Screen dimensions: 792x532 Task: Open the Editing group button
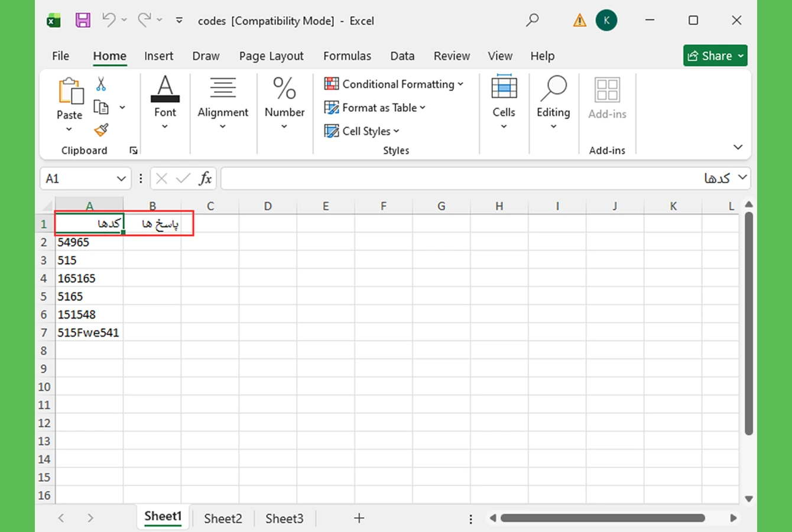[553, 103]
